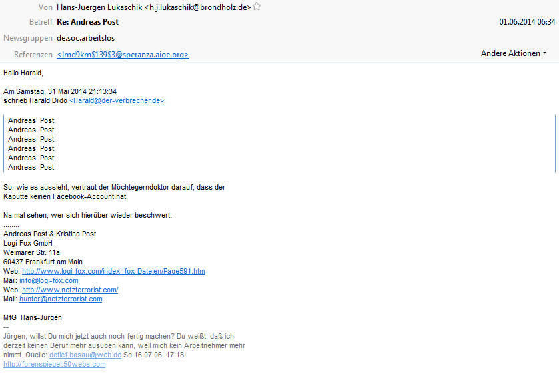
Task: Click the subject line Re: Andreas Post
Action: click(x=87, y=22)
